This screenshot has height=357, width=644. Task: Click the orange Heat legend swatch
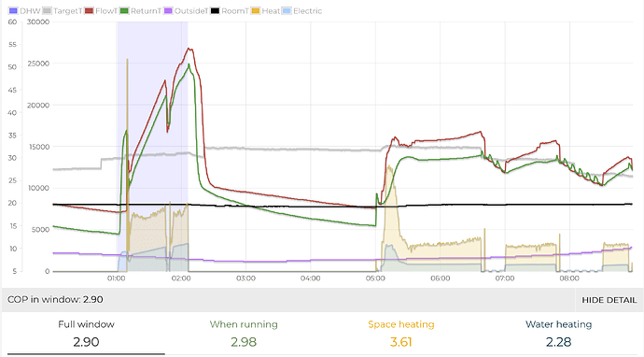[256, 11]
